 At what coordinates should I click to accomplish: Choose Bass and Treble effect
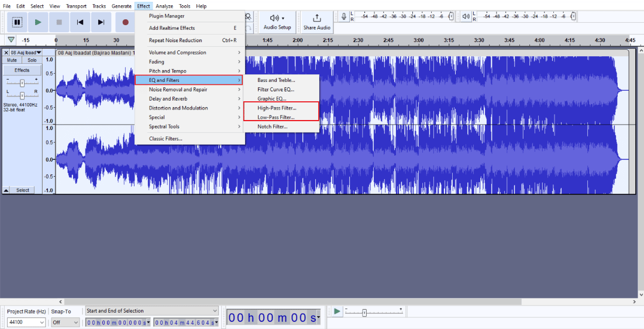point(281,80)
